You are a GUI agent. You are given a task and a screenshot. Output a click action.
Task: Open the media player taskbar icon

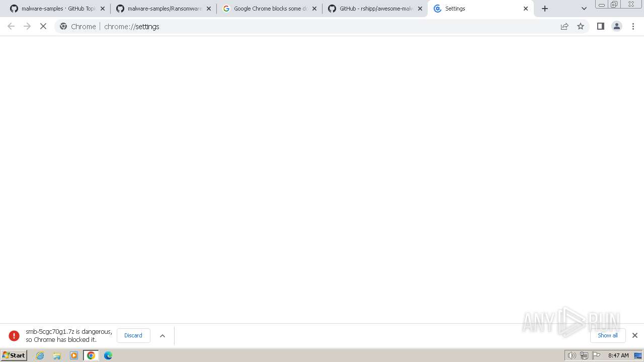pos(74,355)
